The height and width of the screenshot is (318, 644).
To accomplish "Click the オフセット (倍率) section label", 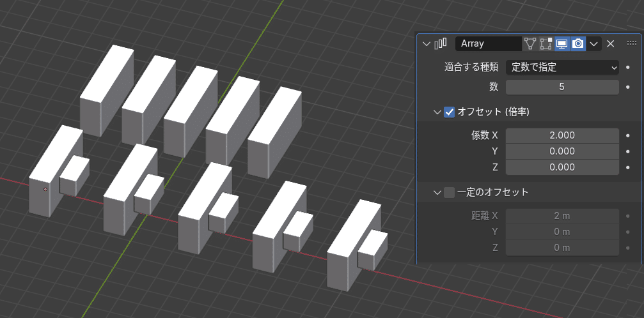I will [x=493, y=112].
